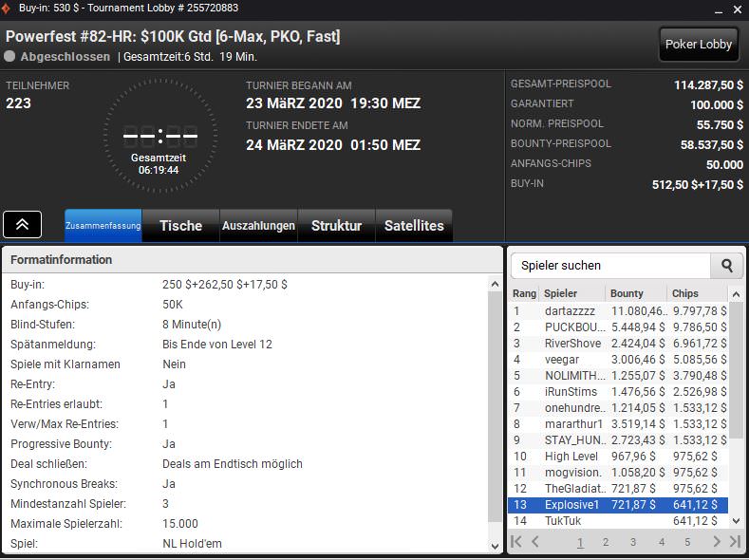This screenshot has height=560, width=749.
Task: Collapse the header with double-chevron button
Action: pos(22,224)
